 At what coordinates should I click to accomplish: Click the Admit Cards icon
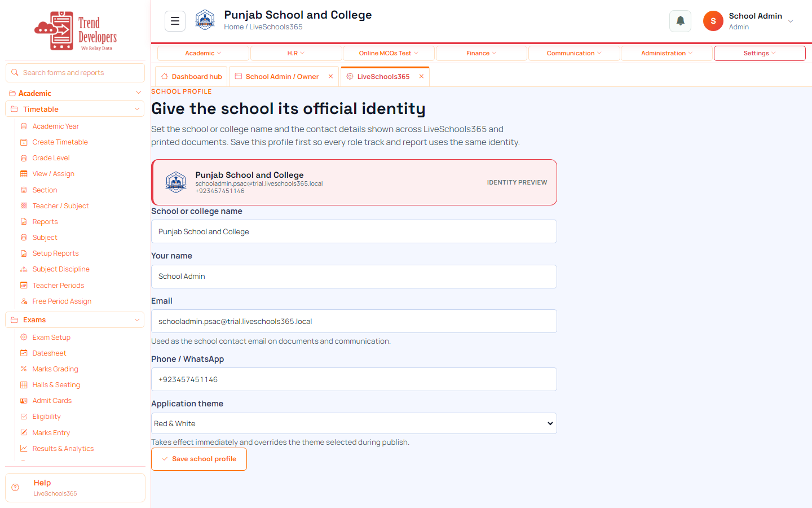click(24, 401)
